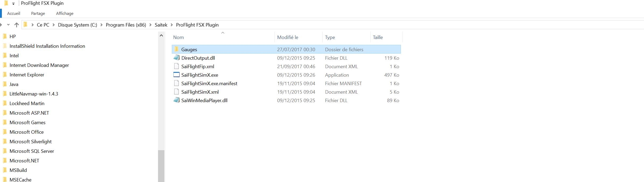Click the Intel folder icon in the tree
The height and width of the screenshot is (182, 644).
coord(5,55)
